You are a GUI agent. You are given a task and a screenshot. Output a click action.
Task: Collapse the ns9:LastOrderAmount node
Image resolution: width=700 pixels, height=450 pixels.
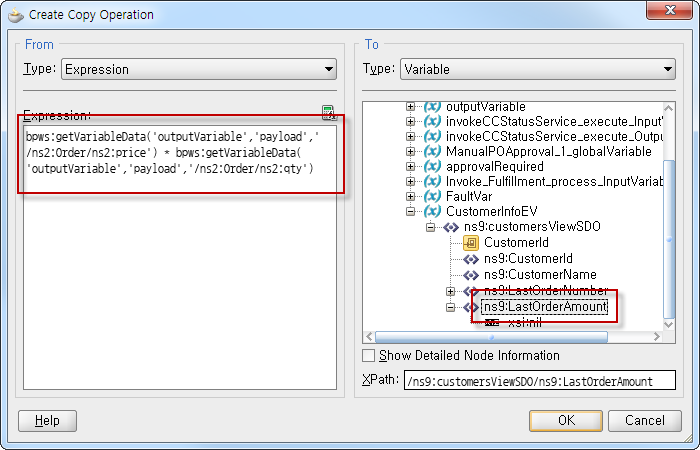(x=450, y=307)
